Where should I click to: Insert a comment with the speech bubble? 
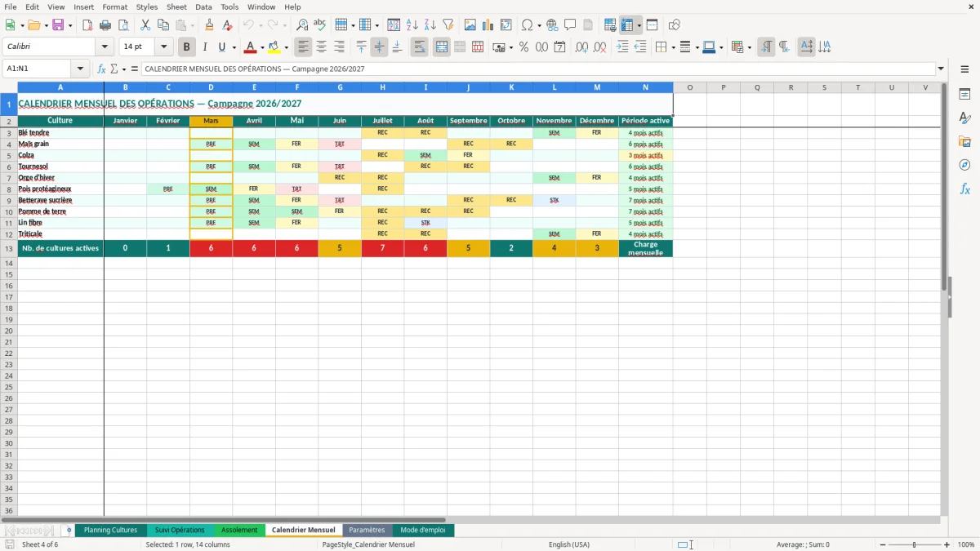(x=570, y=25)
